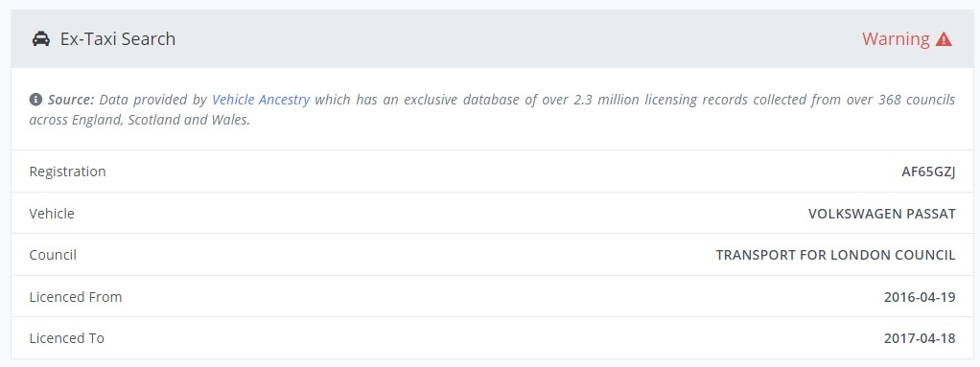980x367 pixels.
Task: Click the Vehicle row label
Action: pos(52,214)
